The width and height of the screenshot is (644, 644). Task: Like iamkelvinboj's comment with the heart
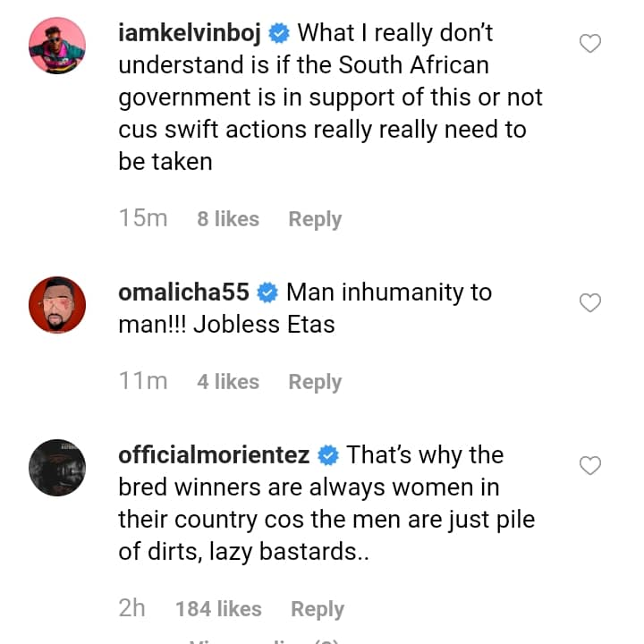pos(590,43)
